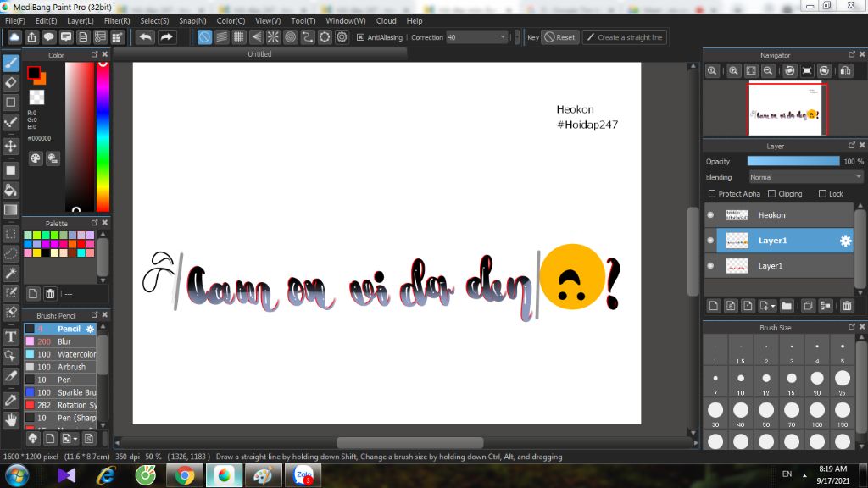868x488 pixels.
Task: Pick the Text tool
Action: click(x=11, y=336)
